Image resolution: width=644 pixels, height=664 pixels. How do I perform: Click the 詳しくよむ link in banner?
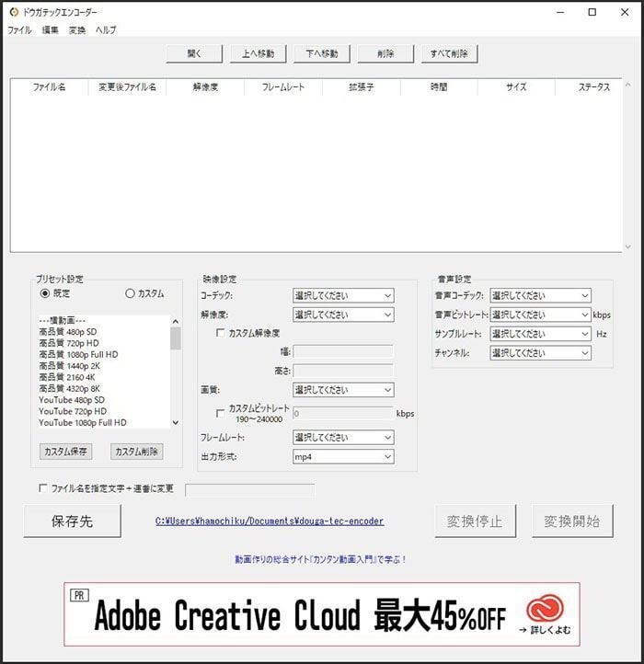tap(545, 630)
